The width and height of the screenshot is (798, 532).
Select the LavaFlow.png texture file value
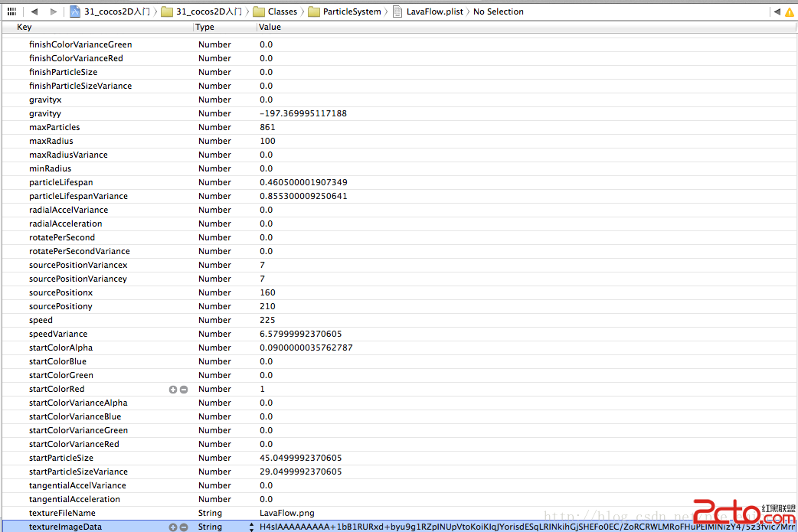tap(287, 513)
